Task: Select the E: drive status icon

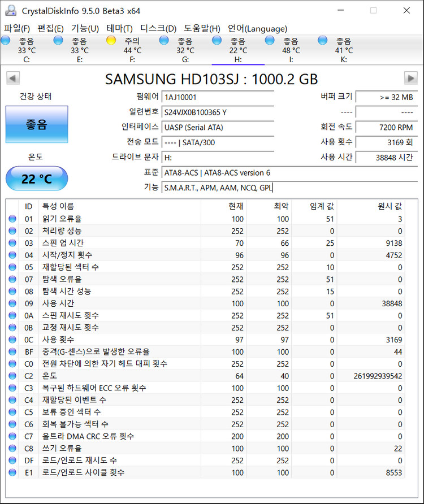Action: 59,41
